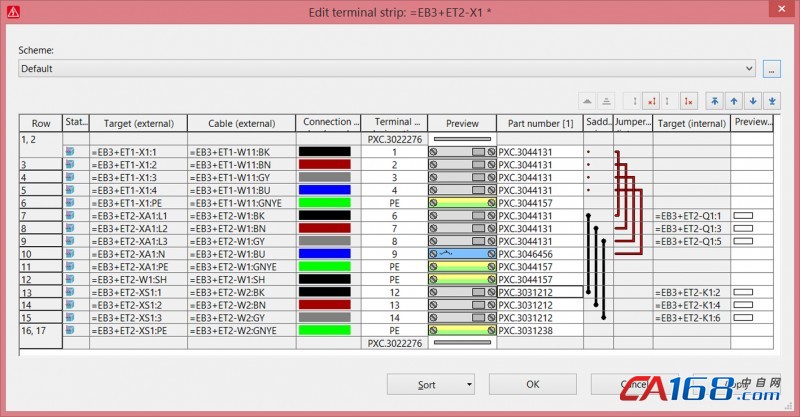Select cell =EB3+ET2-XA1:L2
This screenshot has height=417, width=800.
tap(138, 228)
